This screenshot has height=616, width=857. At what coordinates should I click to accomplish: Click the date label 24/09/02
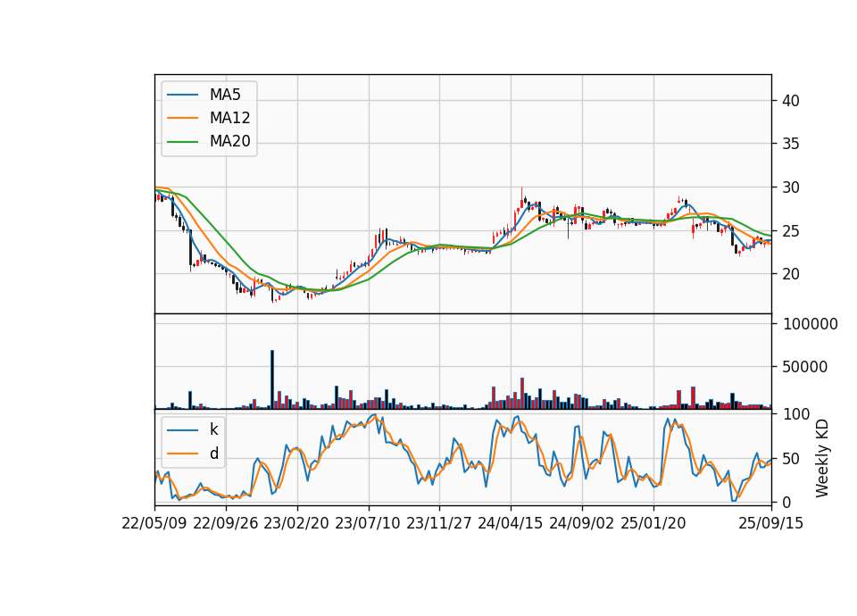pyautogui.click(x=581, y=523)
